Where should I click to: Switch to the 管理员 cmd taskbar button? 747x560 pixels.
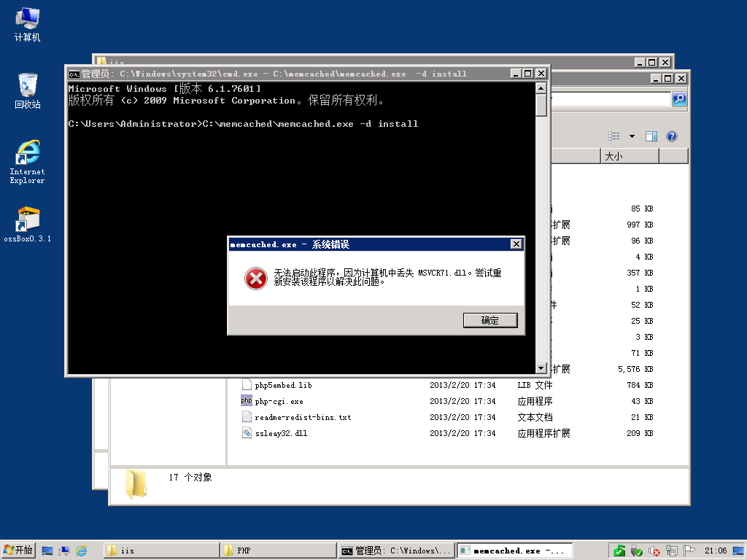coord(396,551)
